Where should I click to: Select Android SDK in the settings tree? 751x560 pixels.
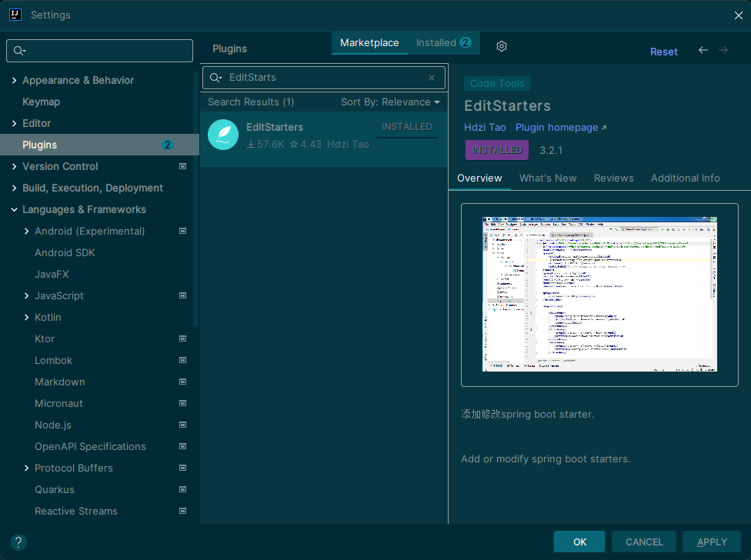65,253
